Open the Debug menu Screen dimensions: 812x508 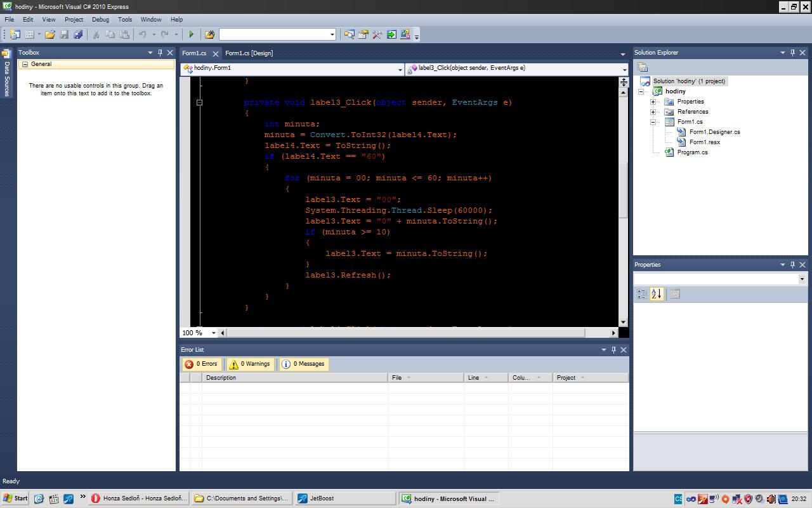[100, 20]
